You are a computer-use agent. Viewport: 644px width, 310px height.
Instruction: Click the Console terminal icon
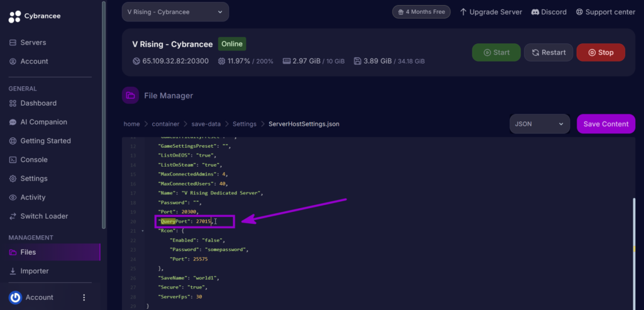[x=13, y=160]
